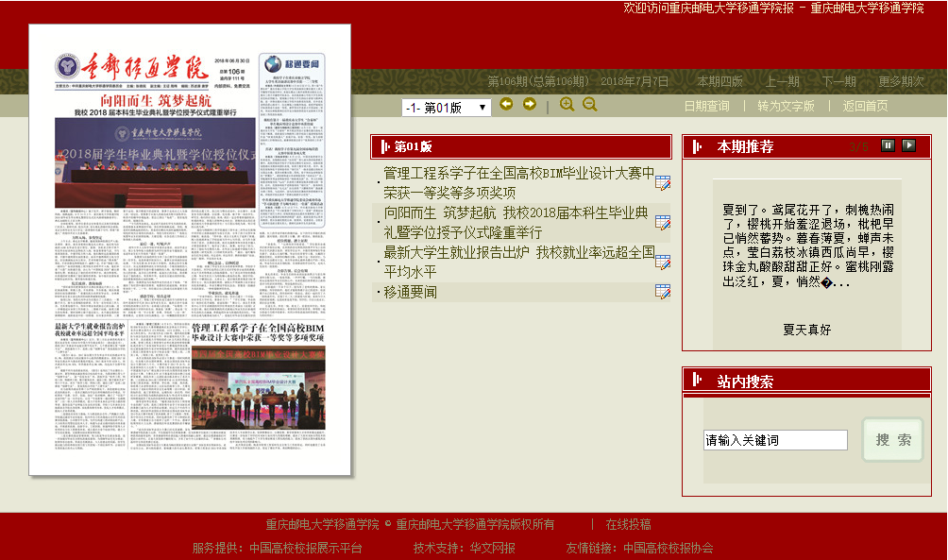The height and width of the screenshot is (560, 948).
Task: Open 本期四版 in top navigation
Action: point(719,81)
